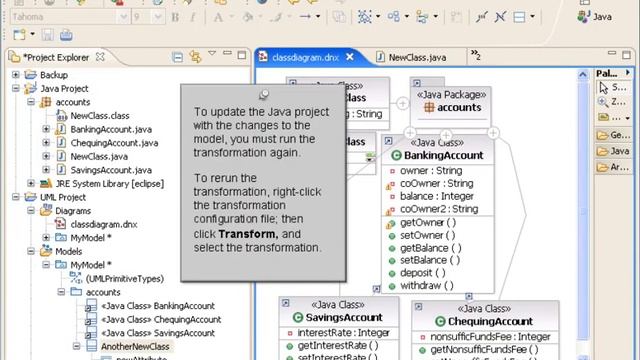Image resolution: width=640 pixels, height=360 pixels.
Task: Toggle Link with Editor in Project Explorer
Action: point(196,57)
